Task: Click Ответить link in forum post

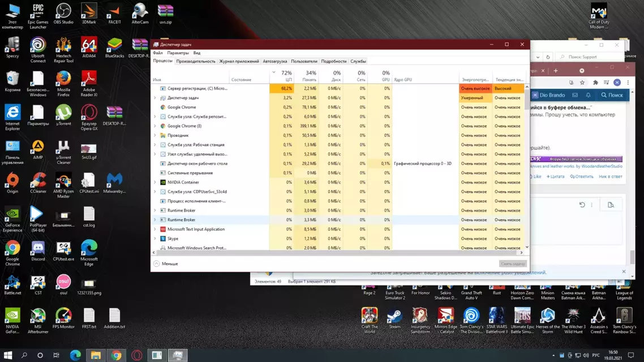Action: [582, 176]
